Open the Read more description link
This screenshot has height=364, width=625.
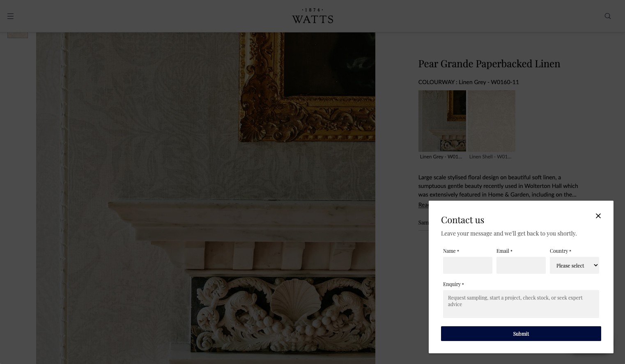423,205
